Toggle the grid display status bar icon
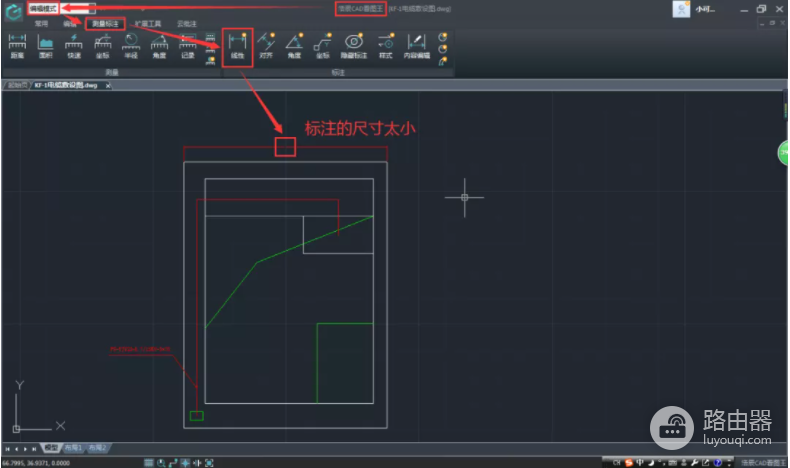 coord(149,462)
